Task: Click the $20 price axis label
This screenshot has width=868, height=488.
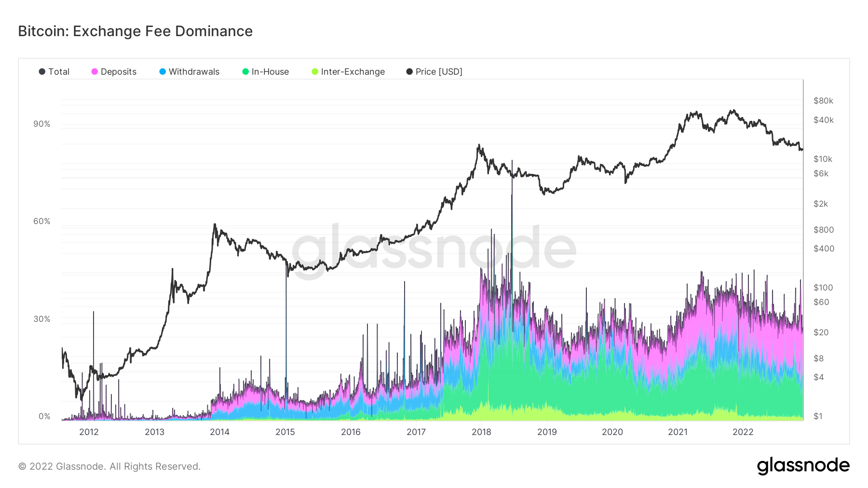Action: (x=821, y=333)
